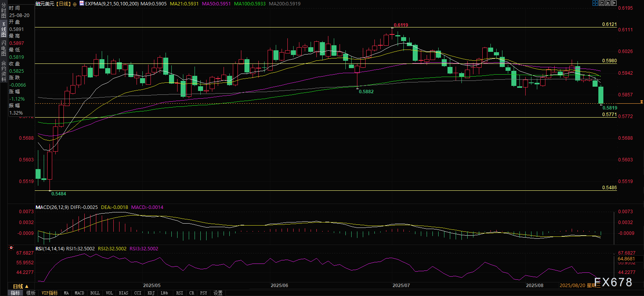Click the EXPMA indicator chart icon
Screen dimensions: 644x296
[x=82, y=3]
